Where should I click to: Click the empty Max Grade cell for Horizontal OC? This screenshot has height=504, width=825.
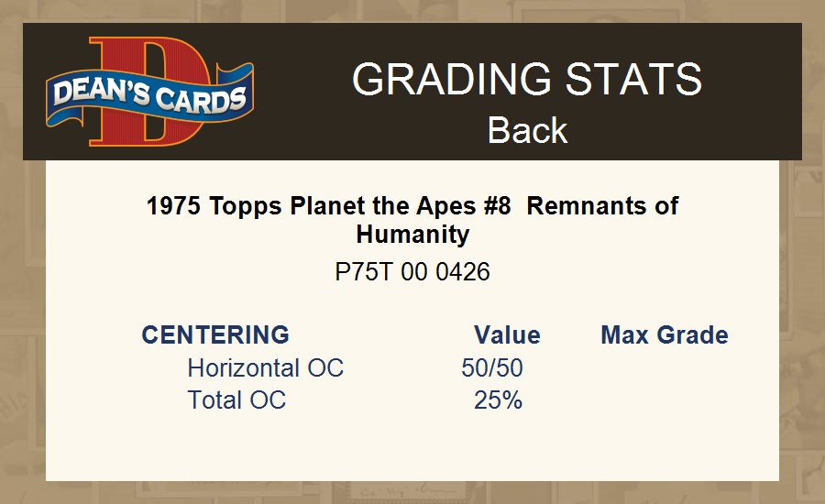point(665,367)
